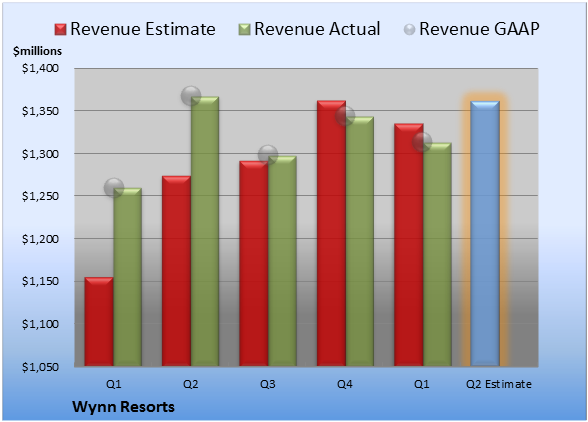Select the green Q2 revenue actual bar
The image size is (588, 422).
click(x=205, y=231)
